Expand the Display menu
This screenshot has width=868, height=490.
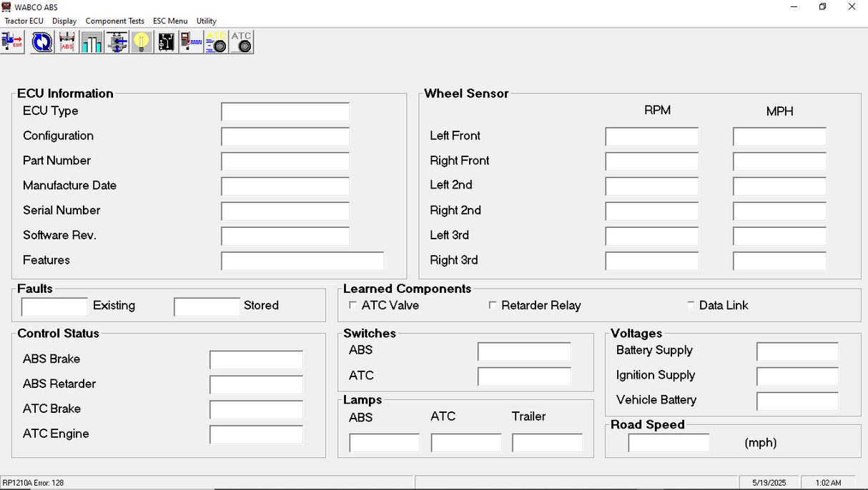[x=64, y=21]
